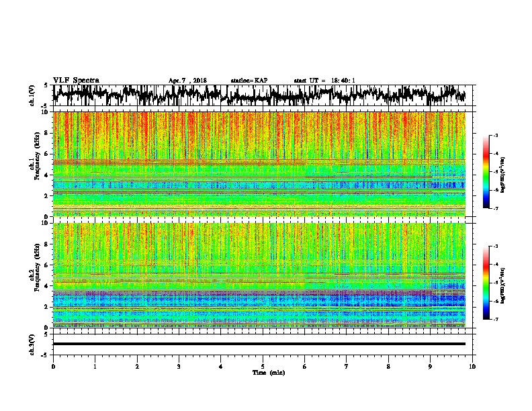Click the 3 tick on the time axis
532x411 pixels.
[x=179, y=367]
